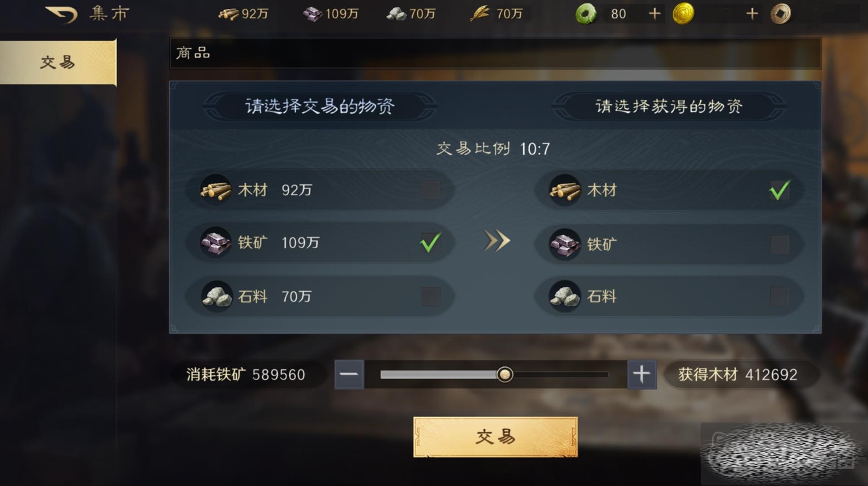Check 石料 70万 as resource to trade
The image size is (868, 486).
(x=430, y=296)
